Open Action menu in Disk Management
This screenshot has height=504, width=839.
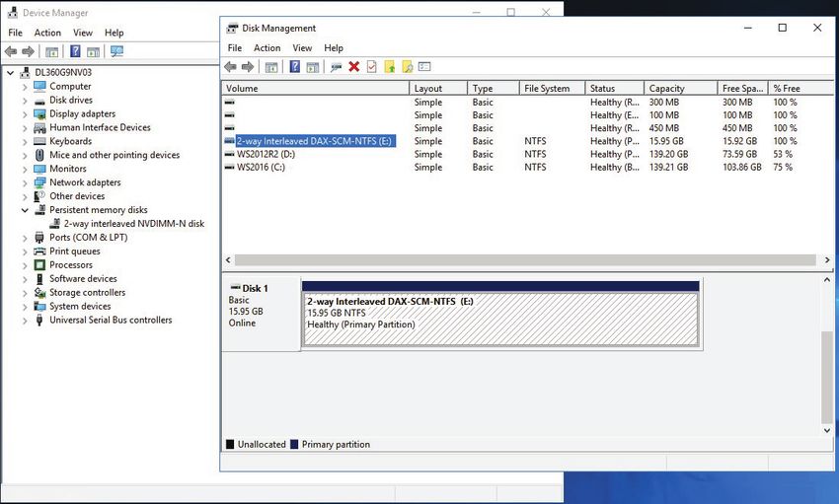tap(267, 48)
